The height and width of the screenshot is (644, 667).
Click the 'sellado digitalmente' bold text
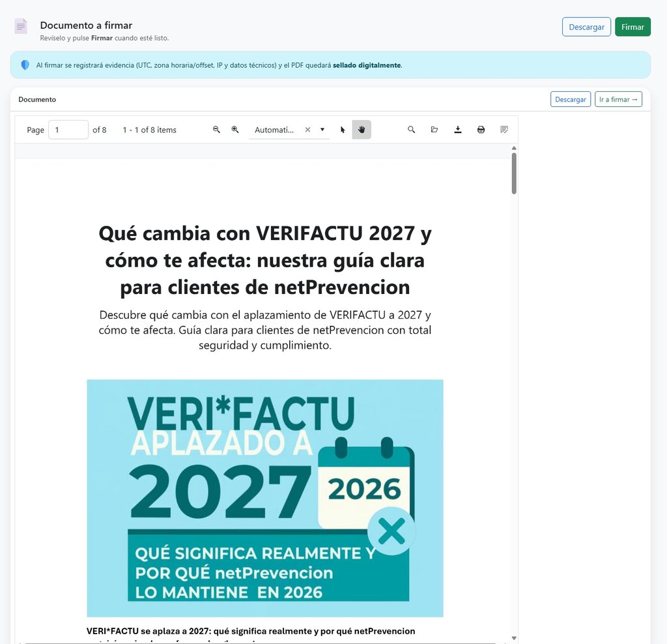point(367,65)
